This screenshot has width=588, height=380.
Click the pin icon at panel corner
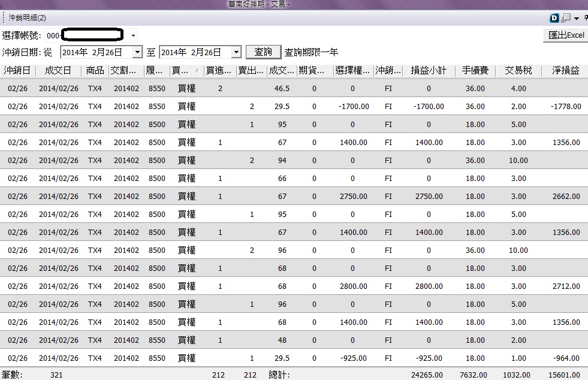(x=586, y=17)
